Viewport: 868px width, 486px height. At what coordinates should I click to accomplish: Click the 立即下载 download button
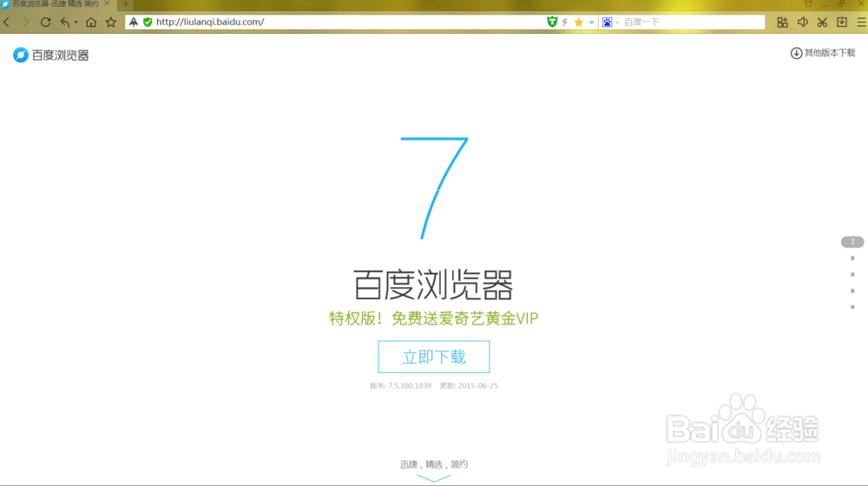tap(434, 357)
